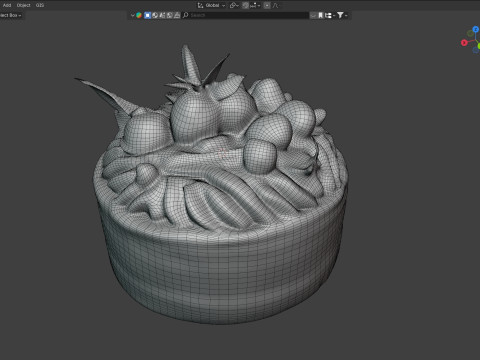Open proportional editing falloff curve

pyautogui.click(x=276, y=5)
